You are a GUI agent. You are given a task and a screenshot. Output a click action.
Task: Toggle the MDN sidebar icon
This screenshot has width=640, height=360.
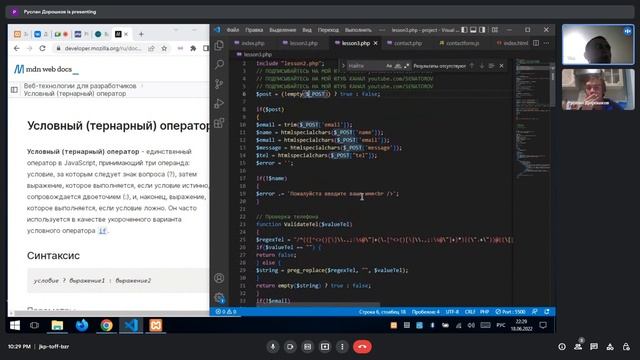pyautogui.click(x=14, y=89)
